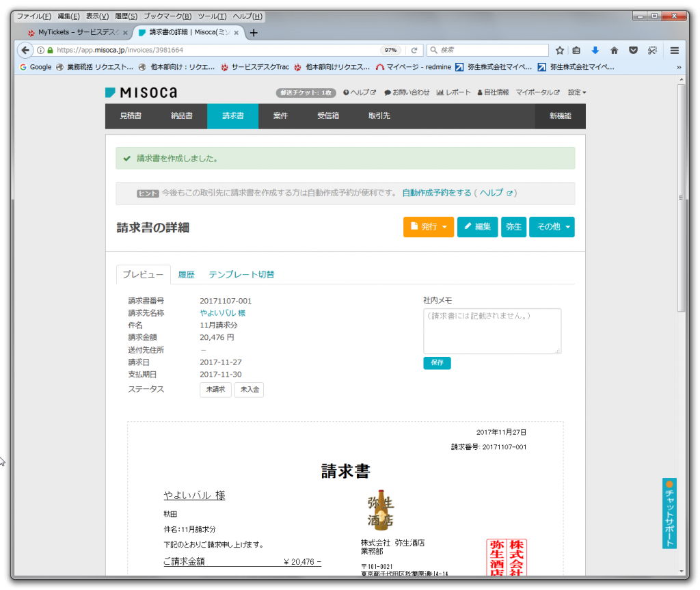The image size is (700, 590).
Task: Click the 編集 pencil button
Action: click(x=477, y=227)
